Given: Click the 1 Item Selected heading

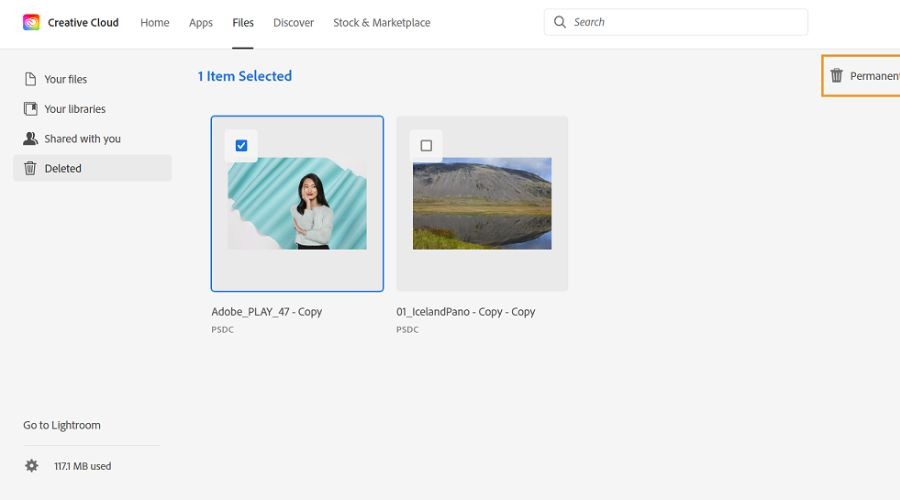Looking at the screenshot, I should (x=245, y=76).
